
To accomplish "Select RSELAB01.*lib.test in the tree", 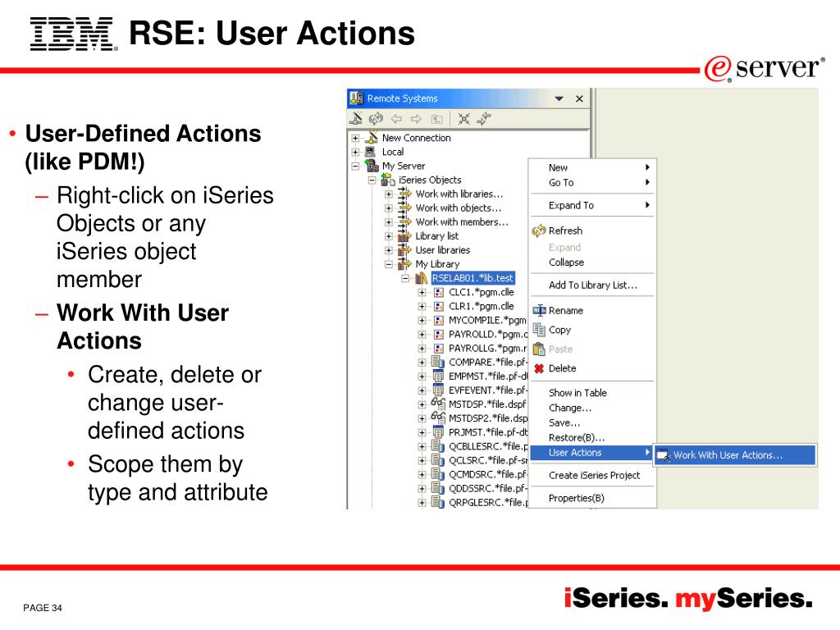I will 473,278.
